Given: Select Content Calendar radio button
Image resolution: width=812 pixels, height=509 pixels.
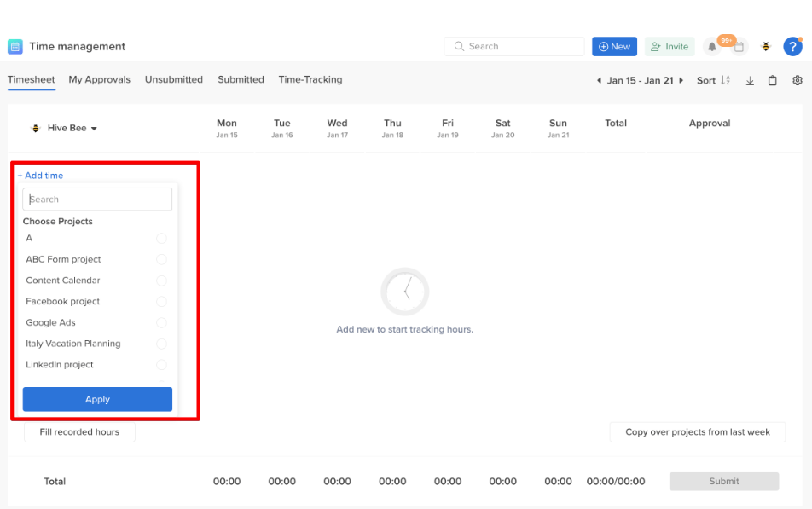Looking at the screenshot, I should click(161, 281).
